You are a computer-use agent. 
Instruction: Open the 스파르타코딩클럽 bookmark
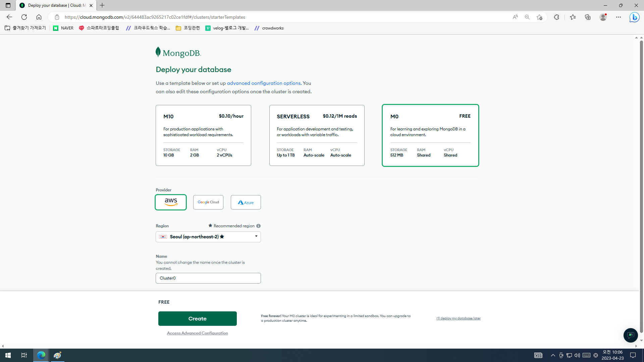pyautogui.click(x=99, y=28)
